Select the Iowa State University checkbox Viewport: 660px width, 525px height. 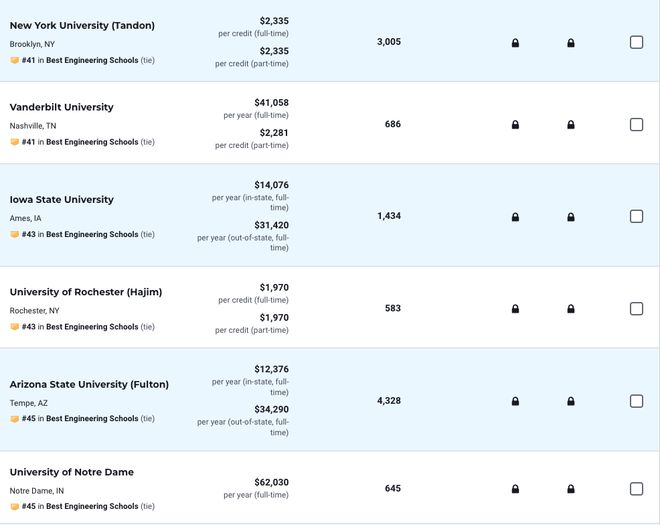tap(636, 216)
